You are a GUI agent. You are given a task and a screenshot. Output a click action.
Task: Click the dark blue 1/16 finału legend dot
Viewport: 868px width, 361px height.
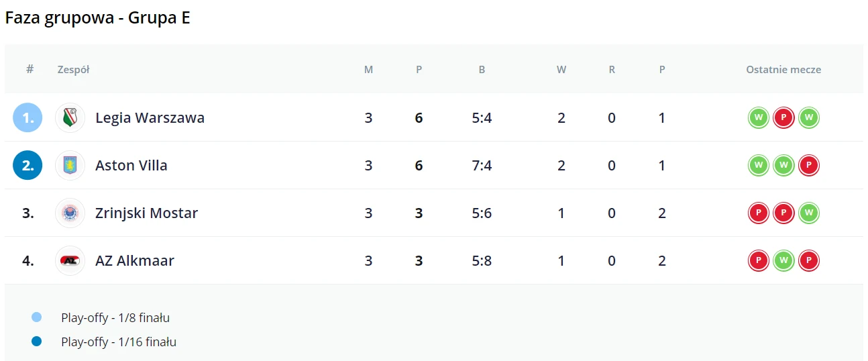click(37, 342)
